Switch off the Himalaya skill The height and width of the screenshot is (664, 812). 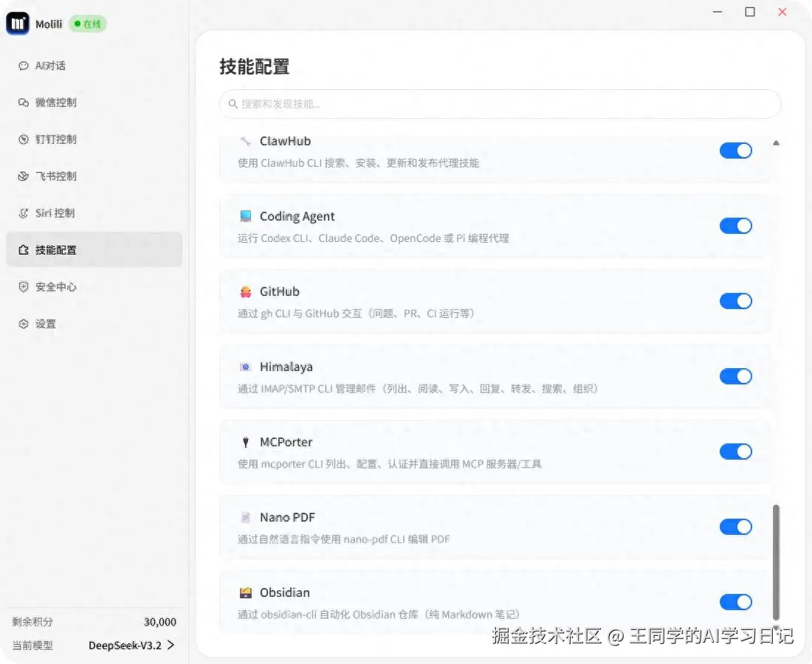click(735, 376)
